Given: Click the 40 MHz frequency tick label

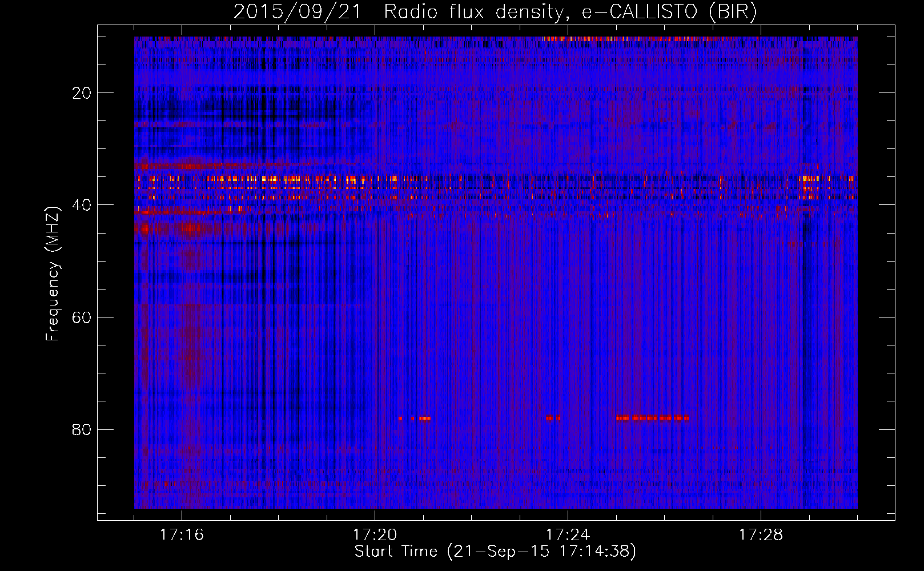Looking at the screenshot, I should click(x=82, y=205).
